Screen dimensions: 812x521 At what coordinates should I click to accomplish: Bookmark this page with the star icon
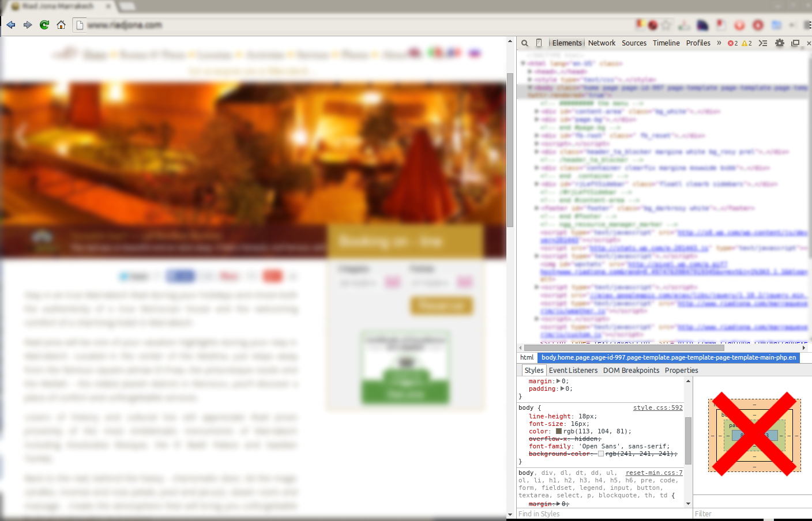pos(667,25)
